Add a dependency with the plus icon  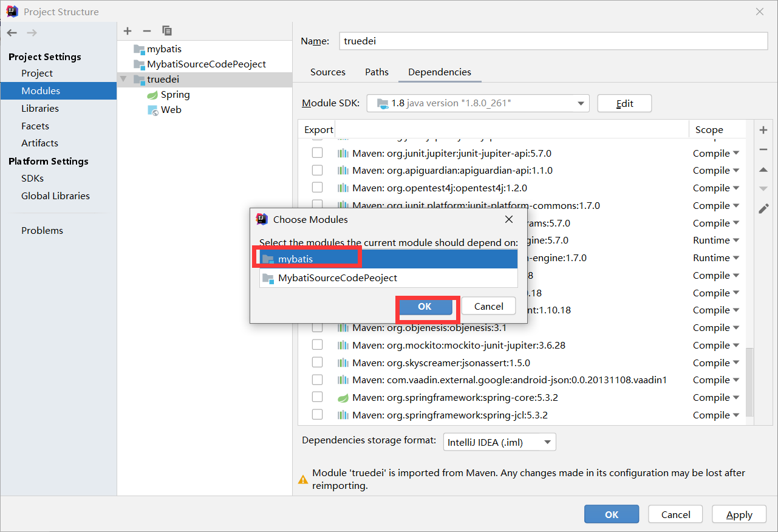pyautogui.click(x=763, y=130)
